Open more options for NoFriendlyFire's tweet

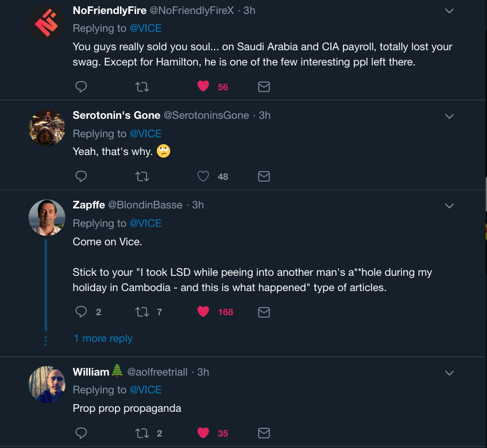pyautogui.click(x=450, y=11)
